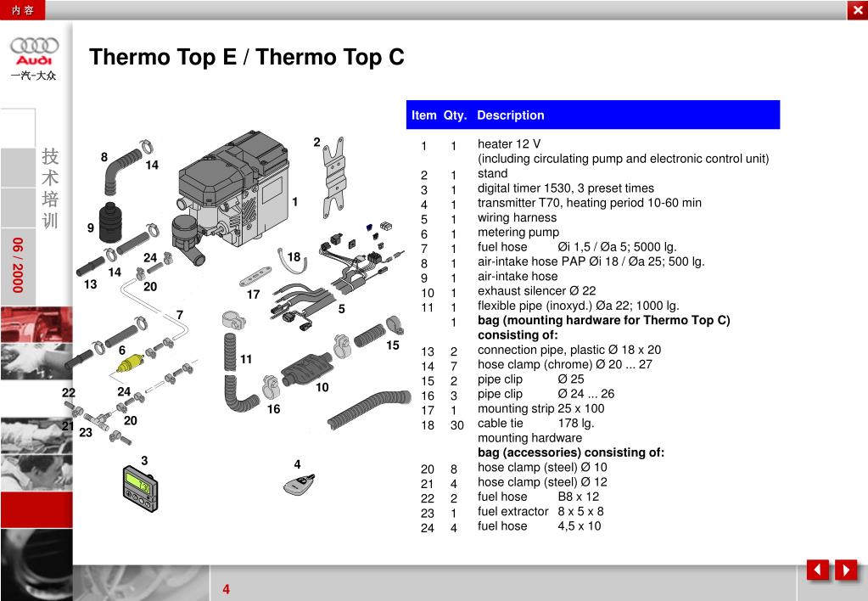
Task: Click the cable tie illustration, item 18
Action: [x=292, y=261]
